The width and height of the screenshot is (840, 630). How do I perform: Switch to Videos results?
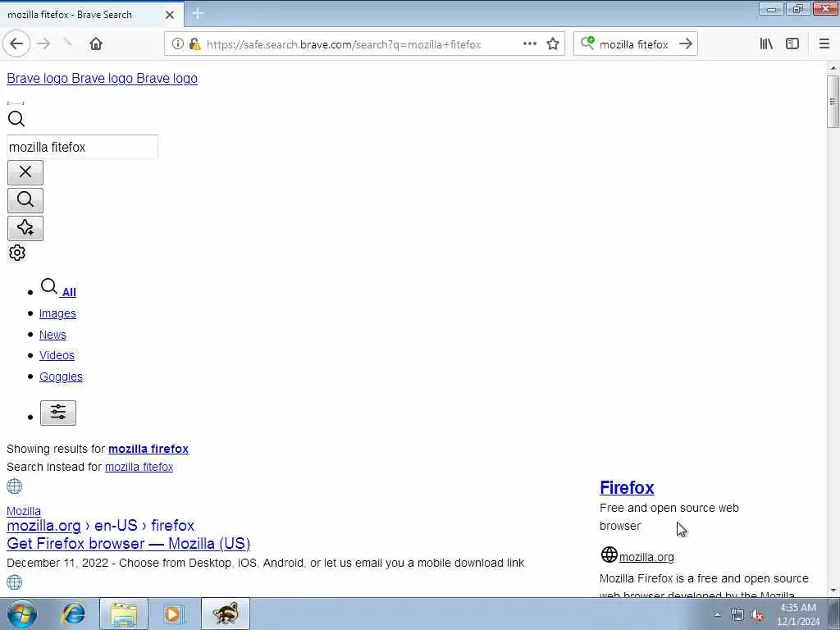(57, 355)
